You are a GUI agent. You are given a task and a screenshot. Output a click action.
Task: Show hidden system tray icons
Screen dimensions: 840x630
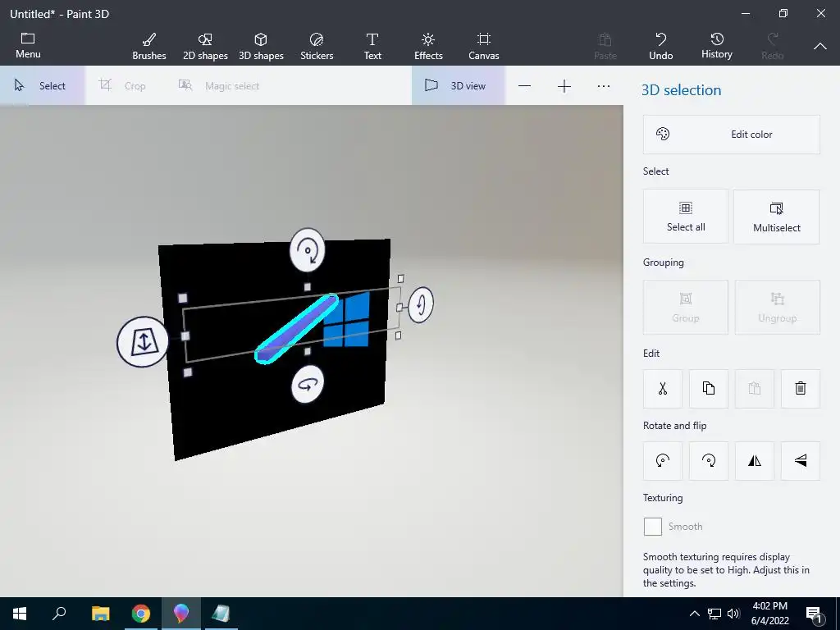694,614
